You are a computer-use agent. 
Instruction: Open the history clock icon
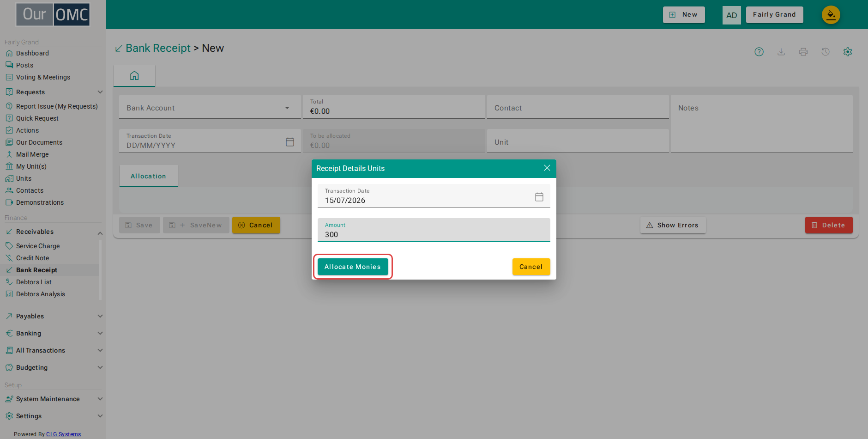pyautogui.click(x=826, y=52)
